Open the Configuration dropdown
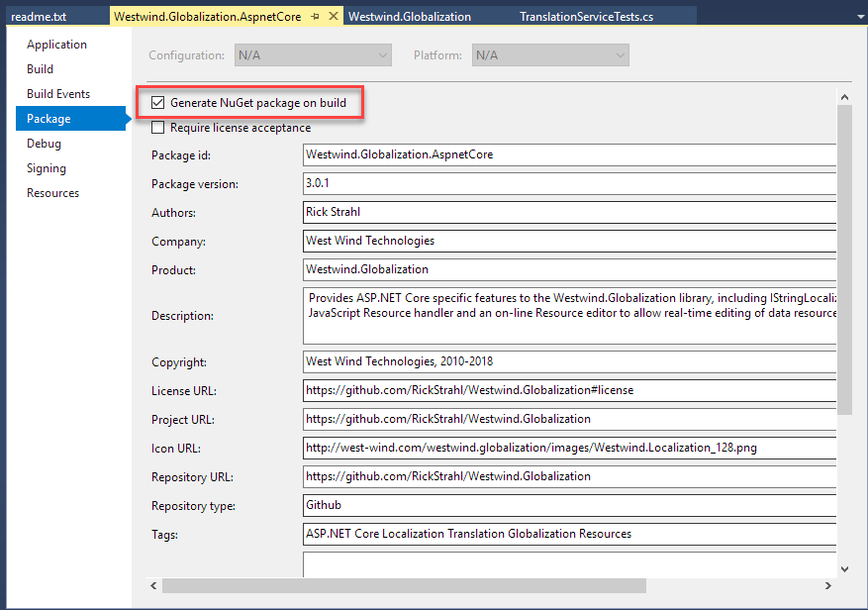The width and height of the screenshot is (868, 610). 313,55
